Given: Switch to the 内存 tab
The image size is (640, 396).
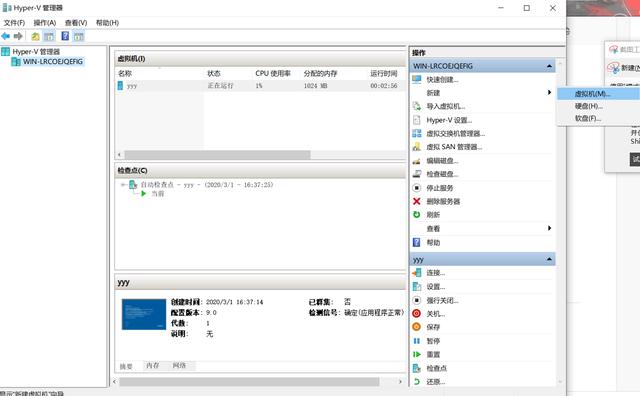Looking at the screenshot, I should point(153,365).
